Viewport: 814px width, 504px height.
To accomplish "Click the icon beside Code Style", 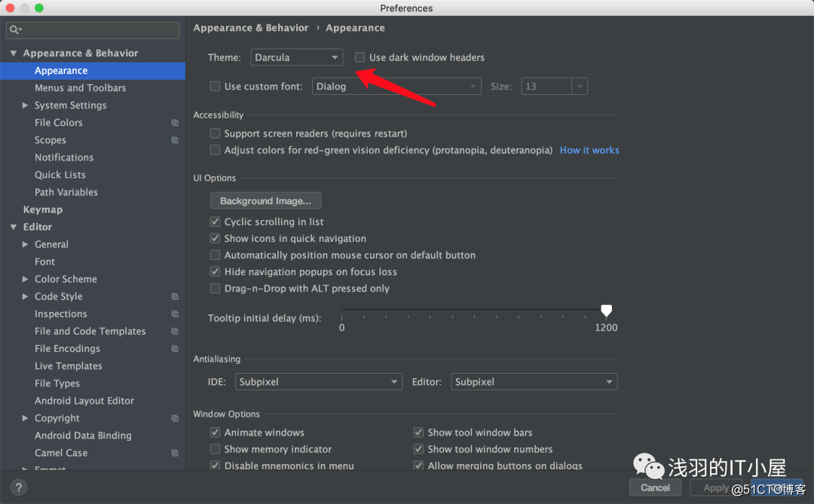I will (x=174, y=296).
